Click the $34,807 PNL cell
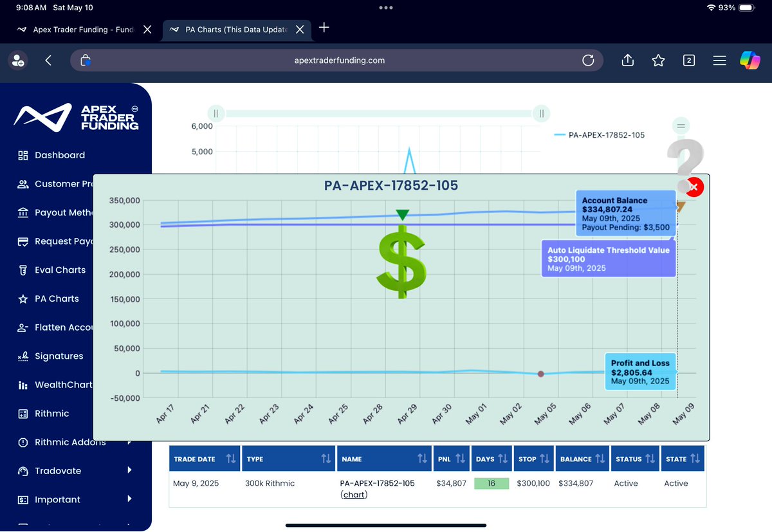Screen dimensions: 772x532 coord(451,483)
